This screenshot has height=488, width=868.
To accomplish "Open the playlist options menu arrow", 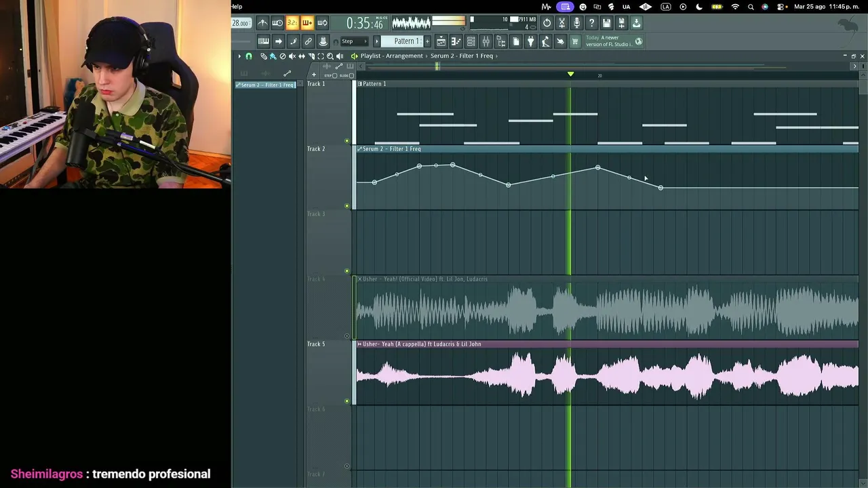I will coord(239,56).
